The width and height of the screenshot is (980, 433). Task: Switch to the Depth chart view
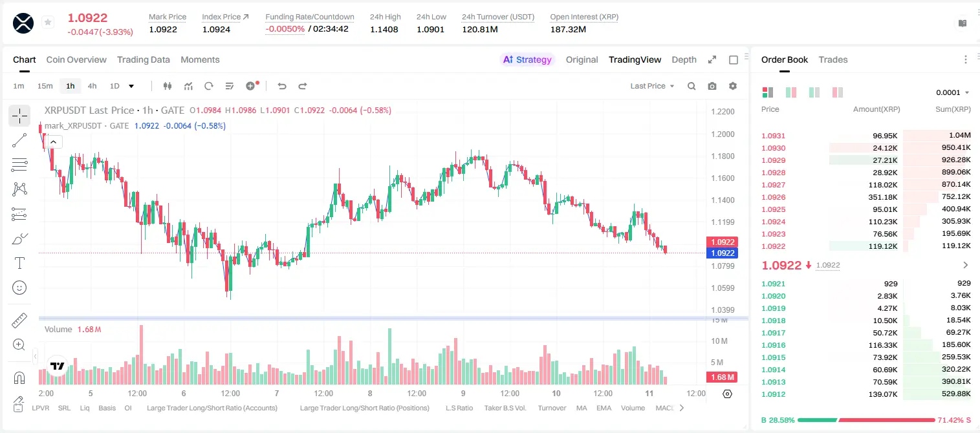(684, 59)
